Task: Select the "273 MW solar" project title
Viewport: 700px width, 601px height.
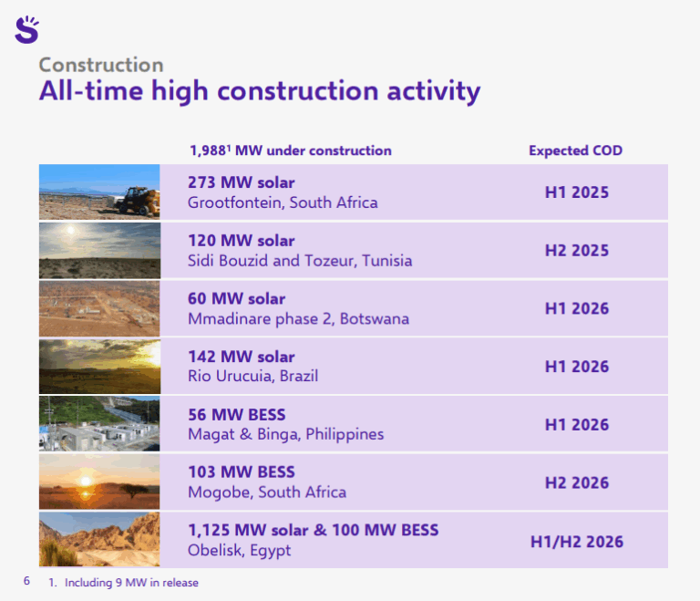Action: (x=242, y=182)
